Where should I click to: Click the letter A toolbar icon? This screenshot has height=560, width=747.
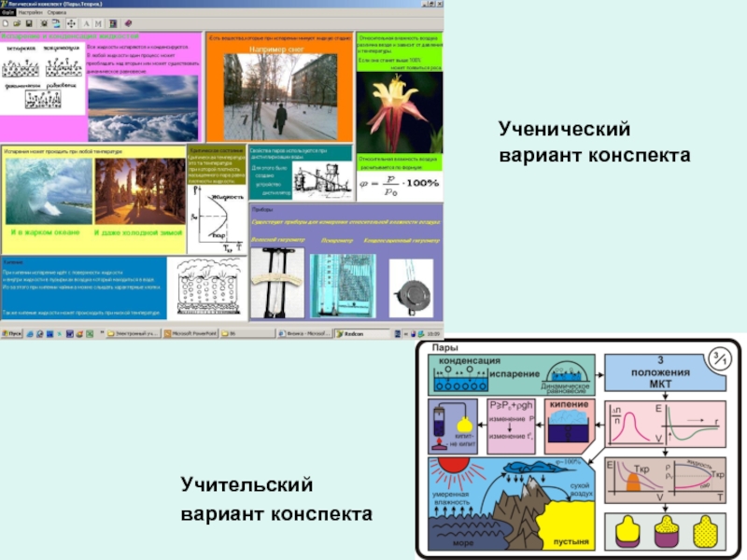pyautogui.click(x=86, y=23)
